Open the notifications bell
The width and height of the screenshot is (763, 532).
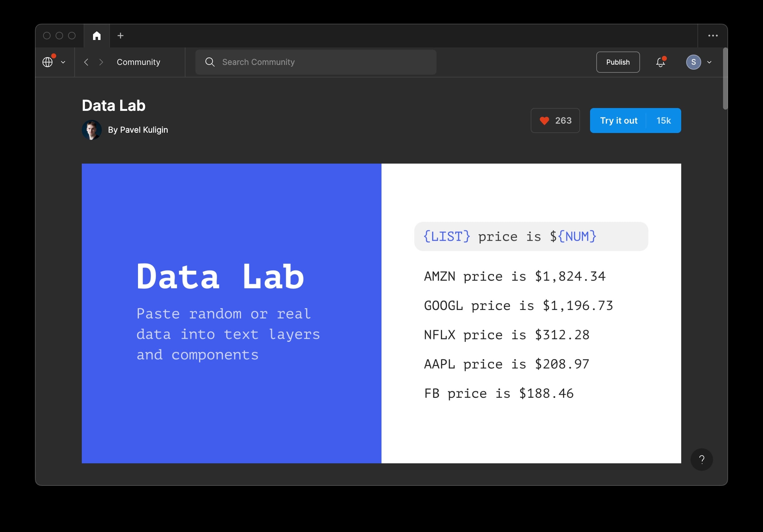pyautogui.click(x=660, y=62)
